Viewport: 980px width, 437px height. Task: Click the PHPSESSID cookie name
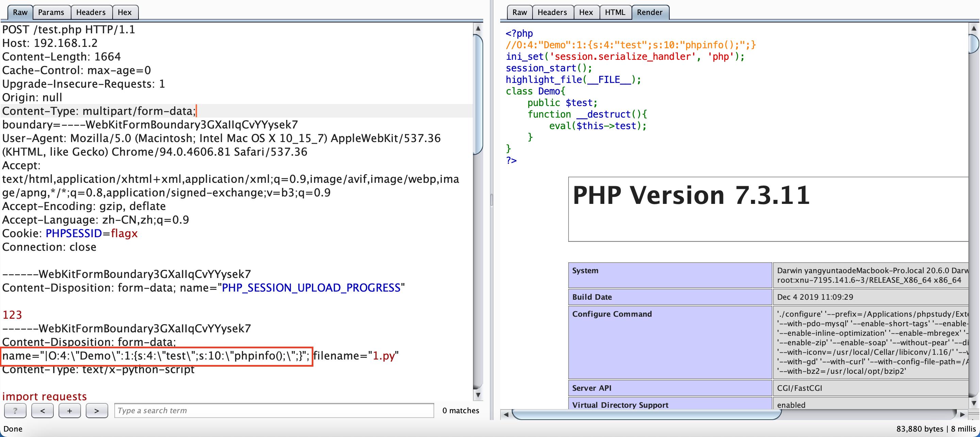tap(74, 233)
